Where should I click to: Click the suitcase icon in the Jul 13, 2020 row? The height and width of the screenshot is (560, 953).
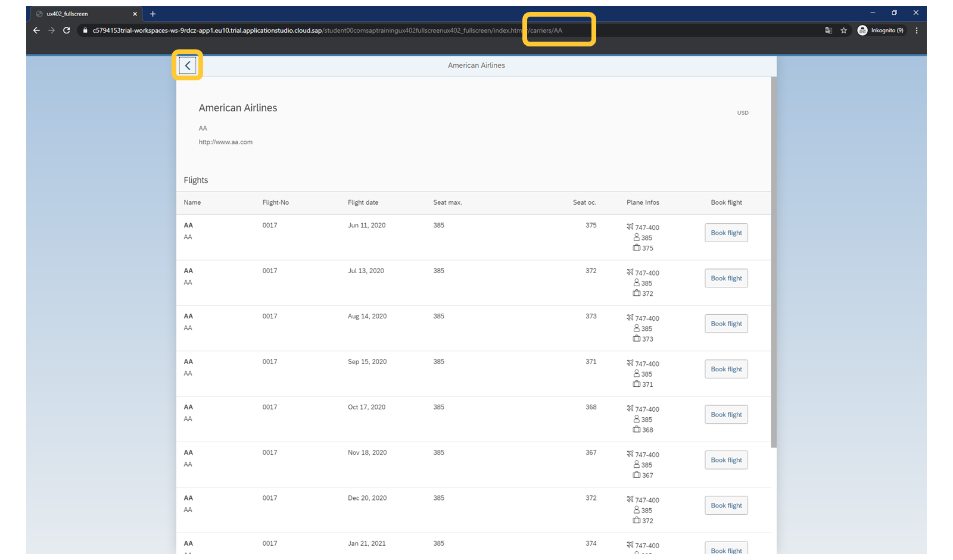(637, 293)
